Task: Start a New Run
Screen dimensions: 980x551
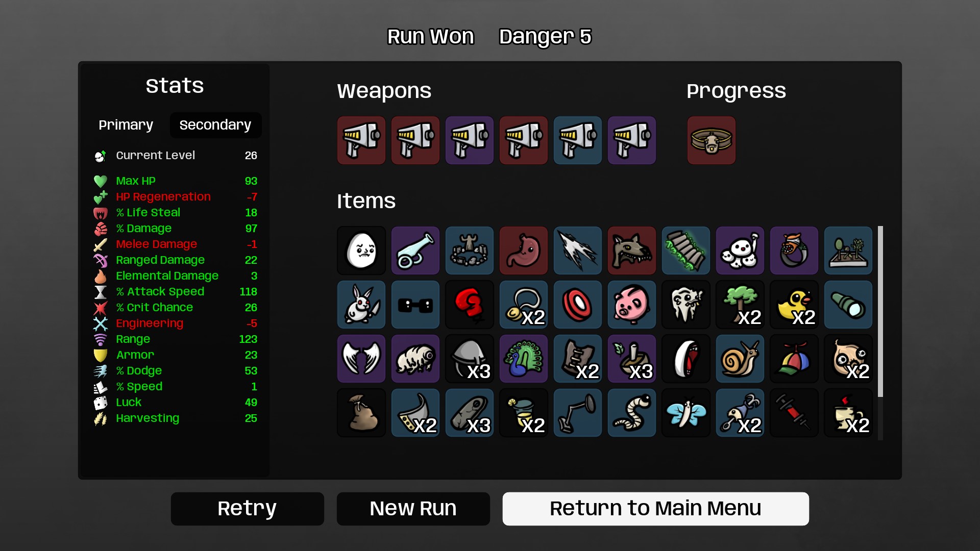Action: click(413, 509)
